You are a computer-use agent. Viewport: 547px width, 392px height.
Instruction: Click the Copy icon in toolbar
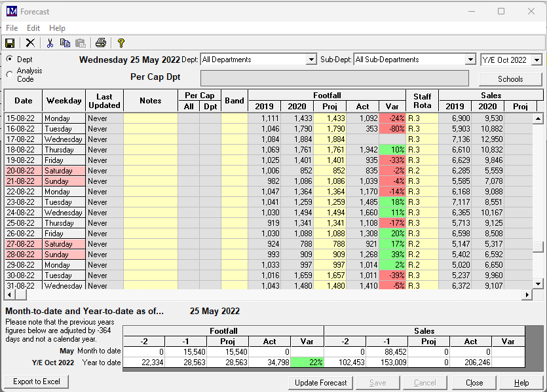coord(65,43)
